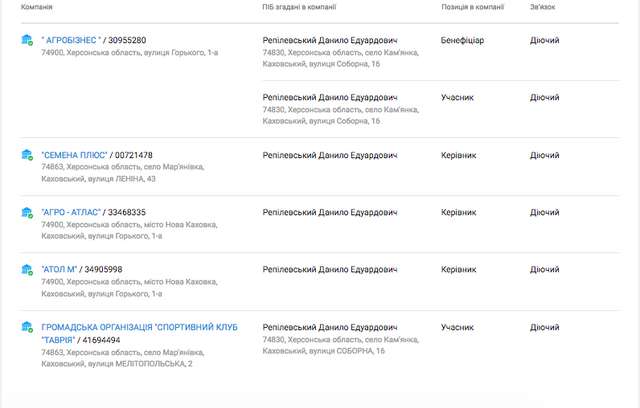Click the company icon beside "АТОЛ М"
The height and width of the screenshot is (408, 640).
point(27,270)
